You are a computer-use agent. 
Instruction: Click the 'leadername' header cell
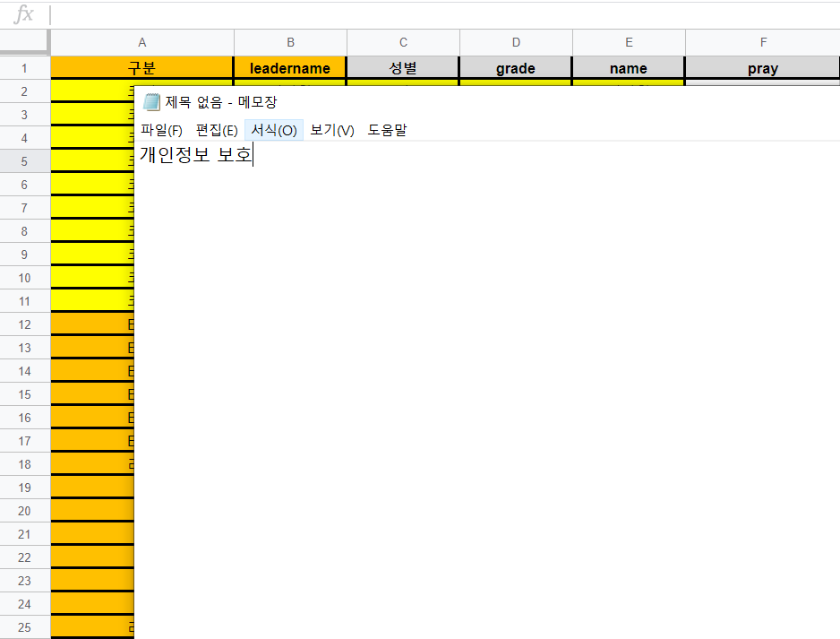click(290, 68)
